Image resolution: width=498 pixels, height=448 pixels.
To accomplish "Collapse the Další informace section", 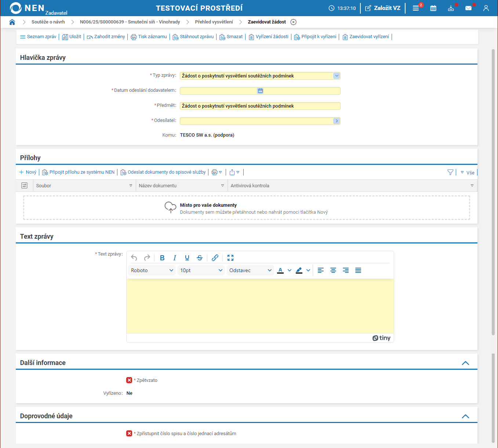I will [x=465, y=363].
